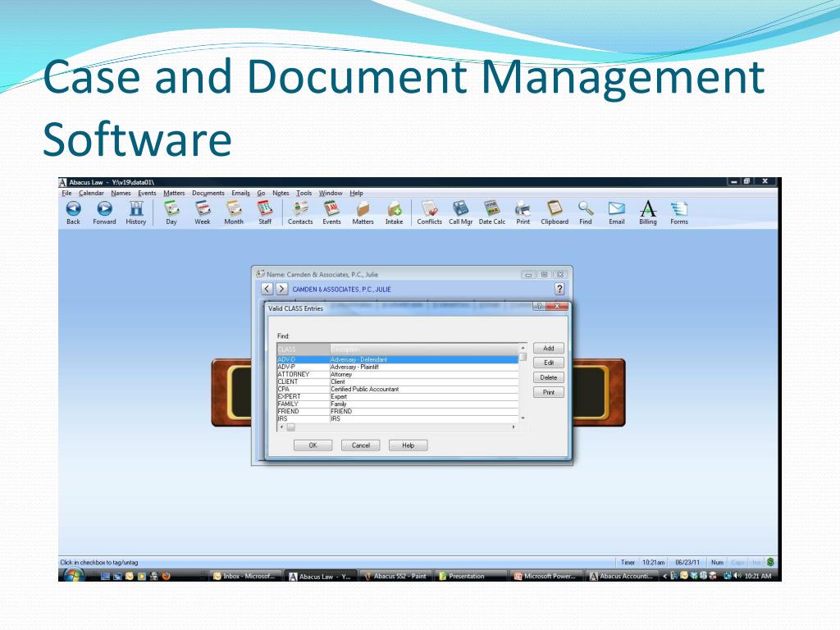Switch to Presentation taskbar button
The image size is (840, 630).
(470, 576)
